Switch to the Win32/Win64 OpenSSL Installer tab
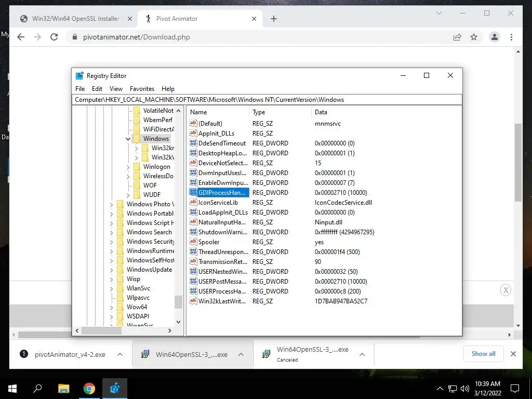Screen dimensions: 532x399 [x=75, y=19]
